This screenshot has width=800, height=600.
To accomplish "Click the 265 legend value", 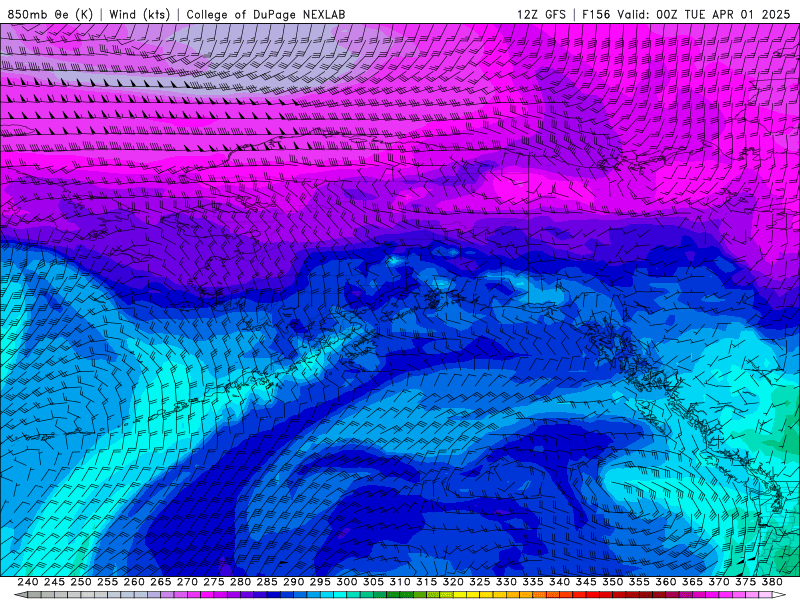I will point(161,582).
